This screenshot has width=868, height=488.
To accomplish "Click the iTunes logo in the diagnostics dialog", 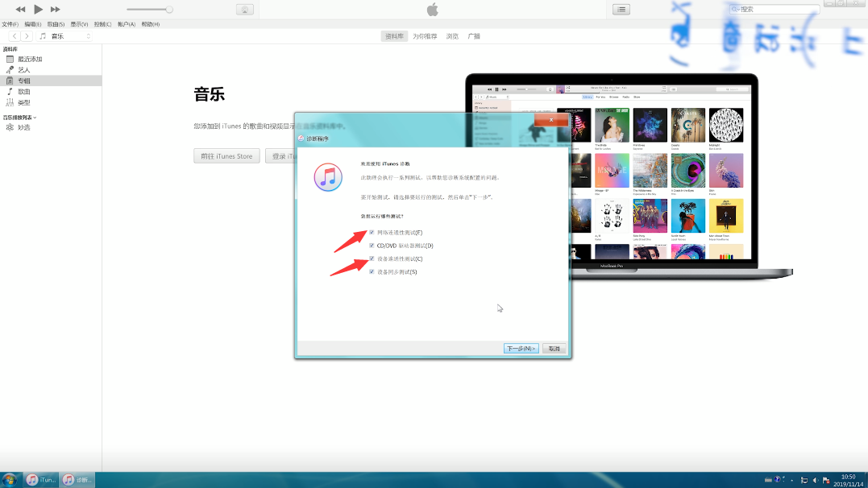I will 328,177.
